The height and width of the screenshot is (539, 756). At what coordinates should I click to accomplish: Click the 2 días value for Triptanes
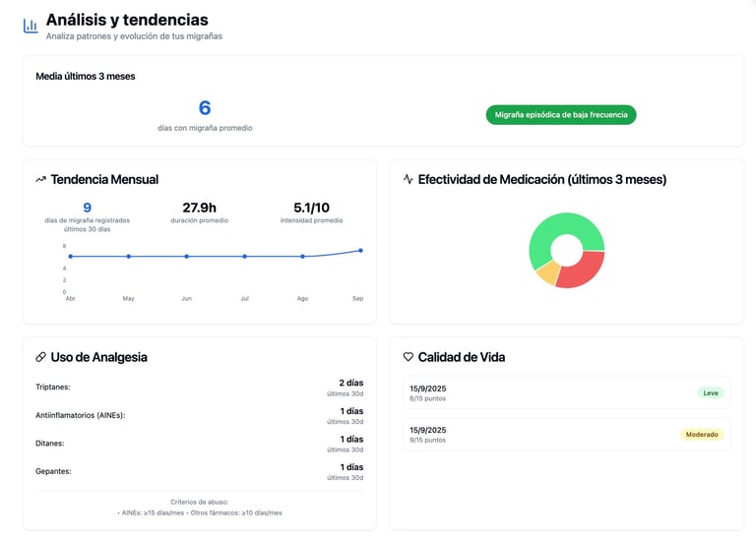pos(351,383)
